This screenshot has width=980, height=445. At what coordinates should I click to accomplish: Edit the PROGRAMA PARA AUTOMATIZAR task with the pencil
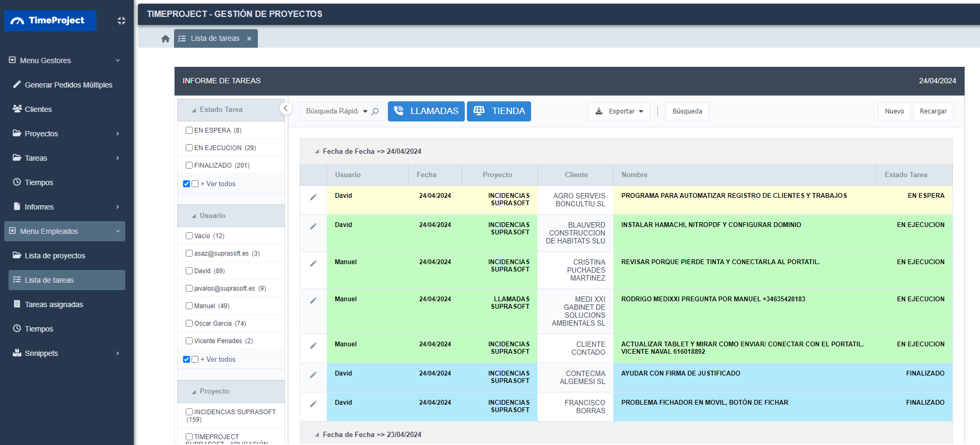click(313, 197)
